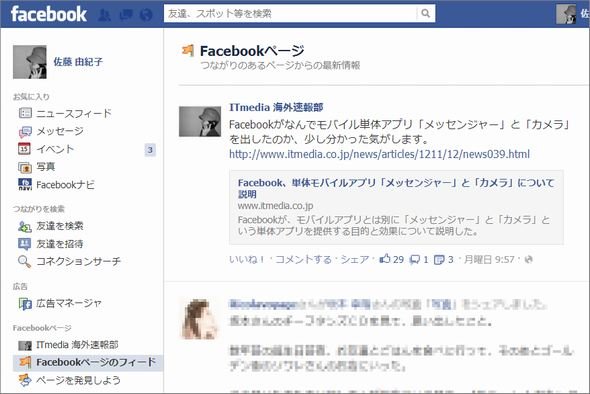590x394 pixels.
Task: Open ページを発見しよう link
Action: 78,380
